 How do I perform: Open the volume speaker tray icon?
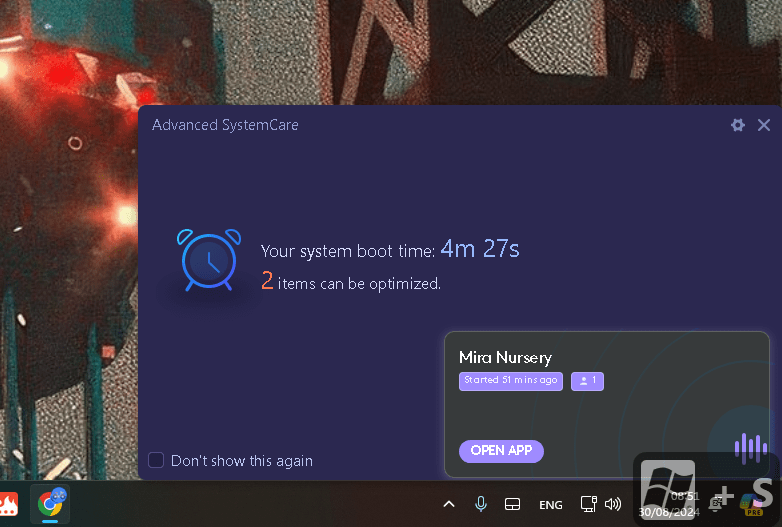pos(613,504)
